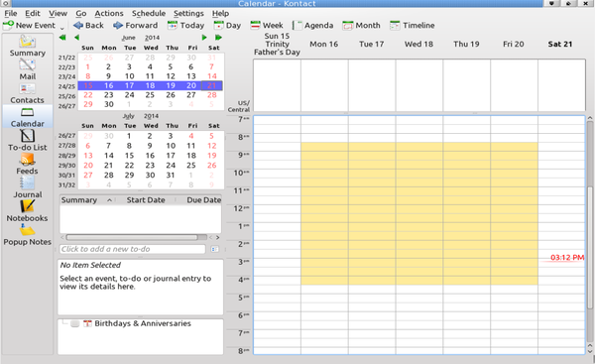595x364 pixels.
Task: Create a New Event from the toolbar
Action: (x=29, y=26)
